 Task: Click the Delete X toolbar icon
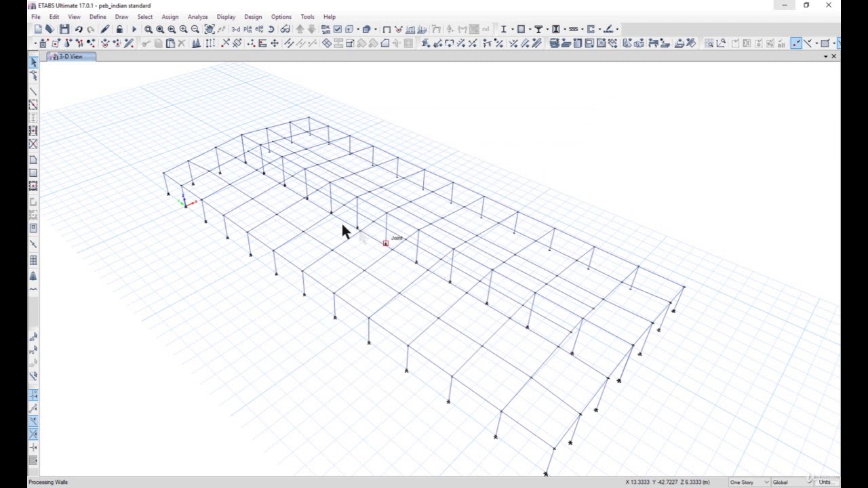pos(181,43)
